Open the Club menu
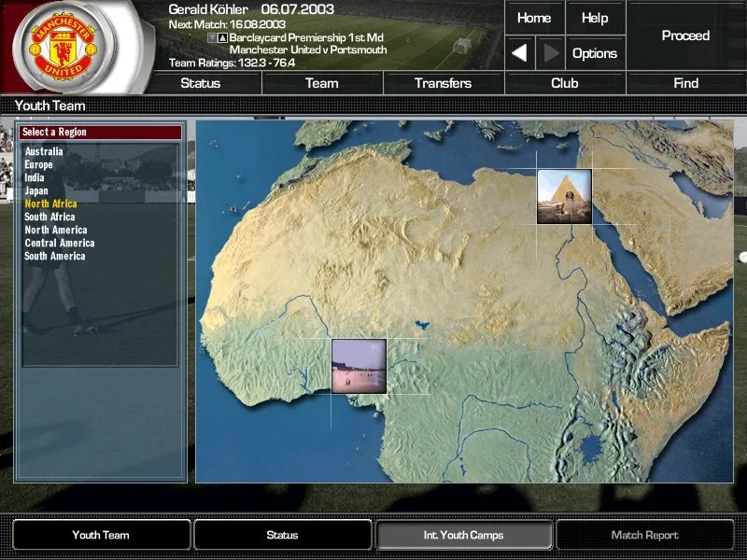747x560 pixels. click(x=564, y=83)
